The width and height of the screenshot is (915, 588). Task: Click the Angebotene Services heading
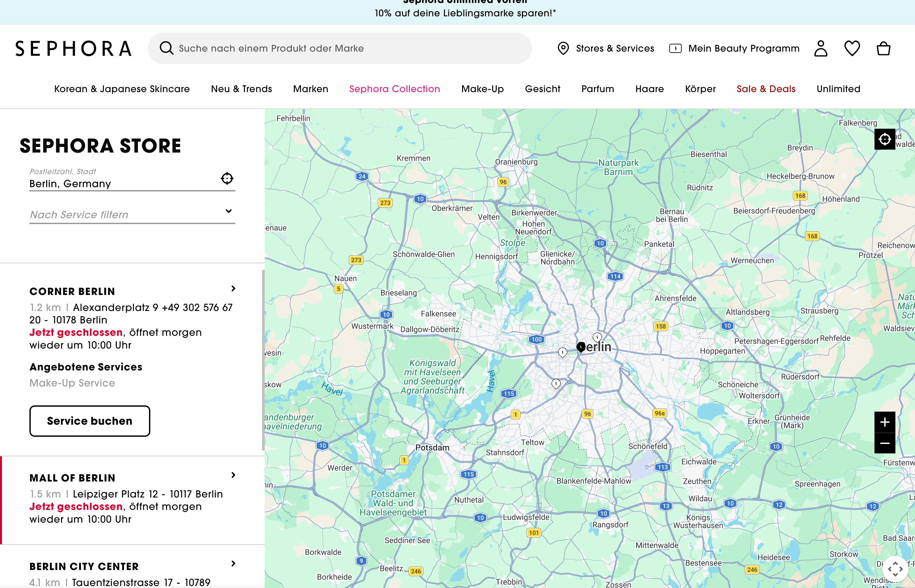pos(86,367)
